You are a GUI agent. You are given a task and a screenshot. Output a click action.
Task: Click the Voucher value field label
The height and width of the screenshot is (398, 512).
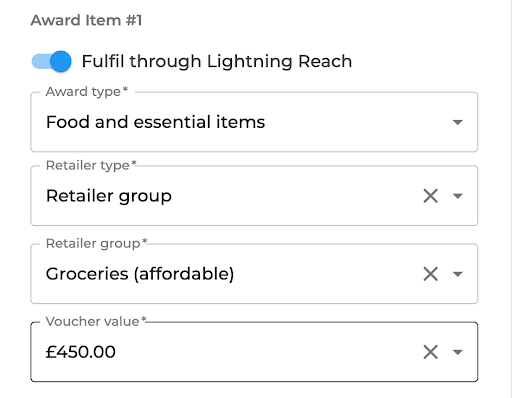click(x=96, y=321)
